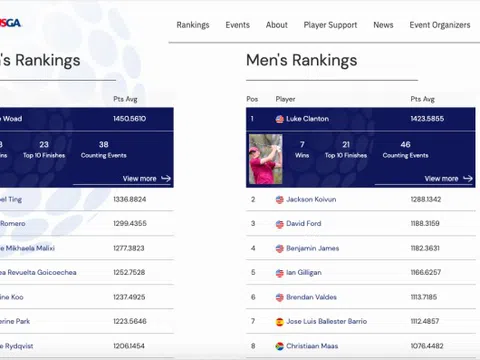Select the News navigation item
The height and width of the screenshot is (360, 480).
[x=383, y=25]
